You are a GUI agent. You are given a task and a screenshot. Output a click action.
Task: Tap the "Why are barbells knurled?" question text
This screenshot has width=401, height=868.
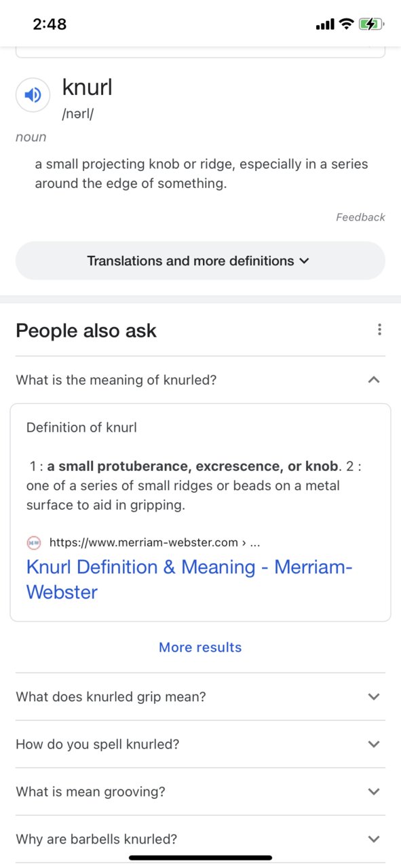96,839
